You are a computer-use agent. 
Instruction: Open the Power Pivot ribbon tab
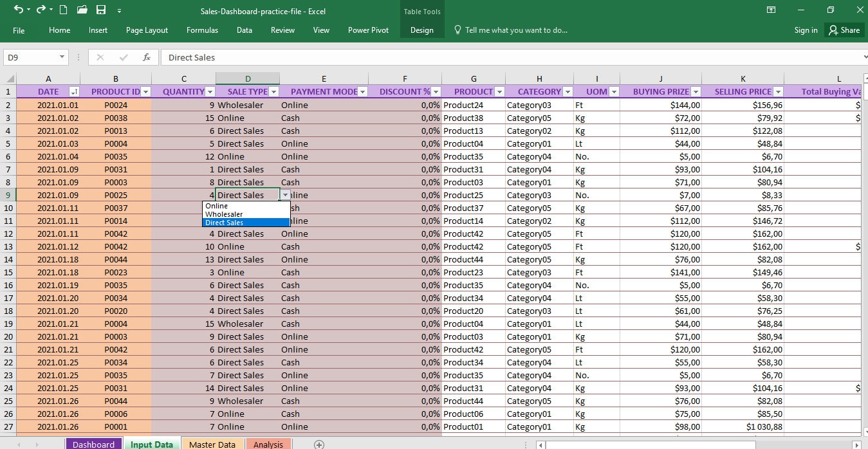(x=367, y=30)
